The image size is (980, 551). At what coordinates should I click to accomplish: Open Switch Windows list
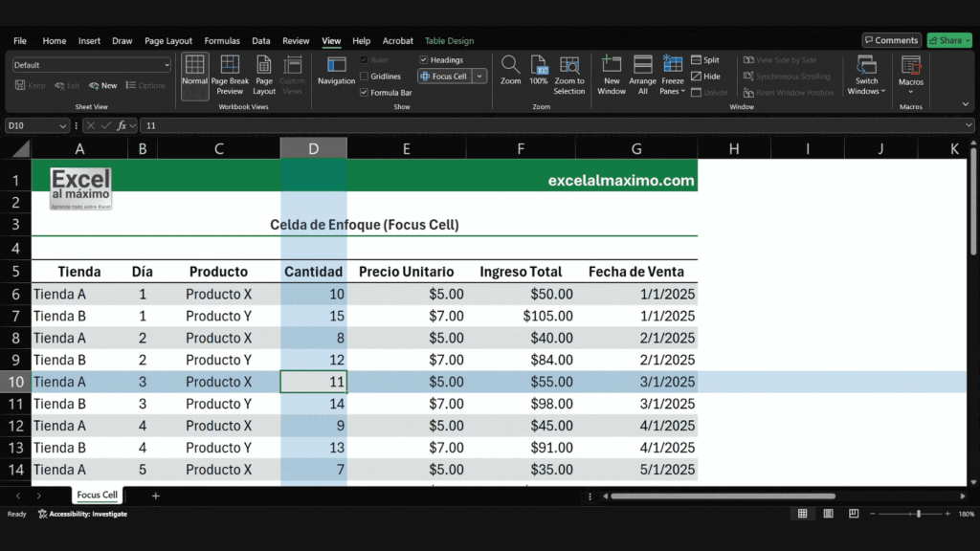(x=866, y=75)
